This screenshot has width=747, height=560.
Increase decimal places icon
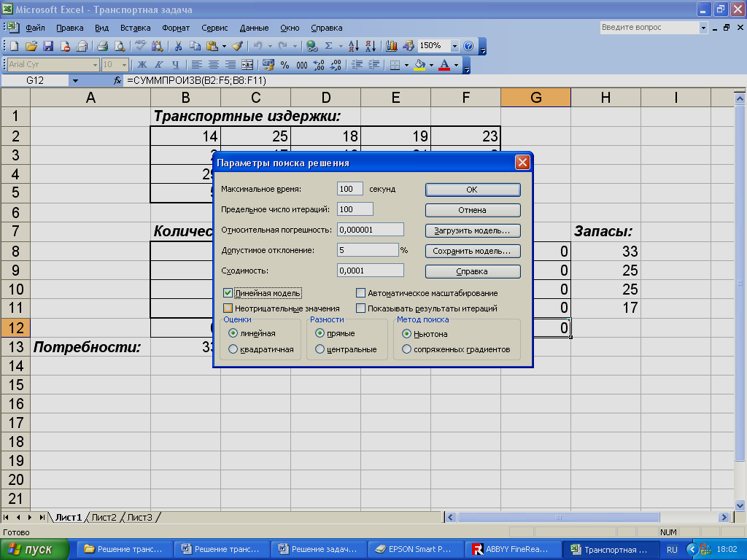click(x=319, y=65)
